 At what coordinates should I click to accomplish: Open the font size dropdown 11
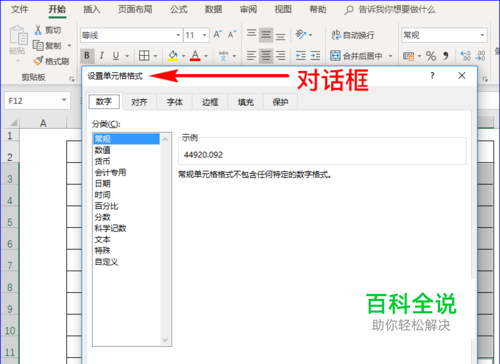(x=205, y=35)
